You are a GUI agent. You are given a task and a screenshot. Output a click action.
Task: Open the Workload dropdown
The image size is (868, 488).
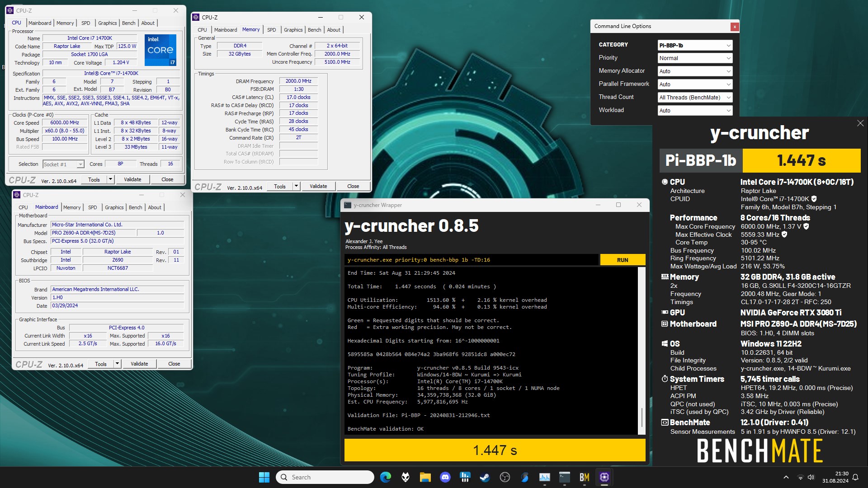pos(695,111)
